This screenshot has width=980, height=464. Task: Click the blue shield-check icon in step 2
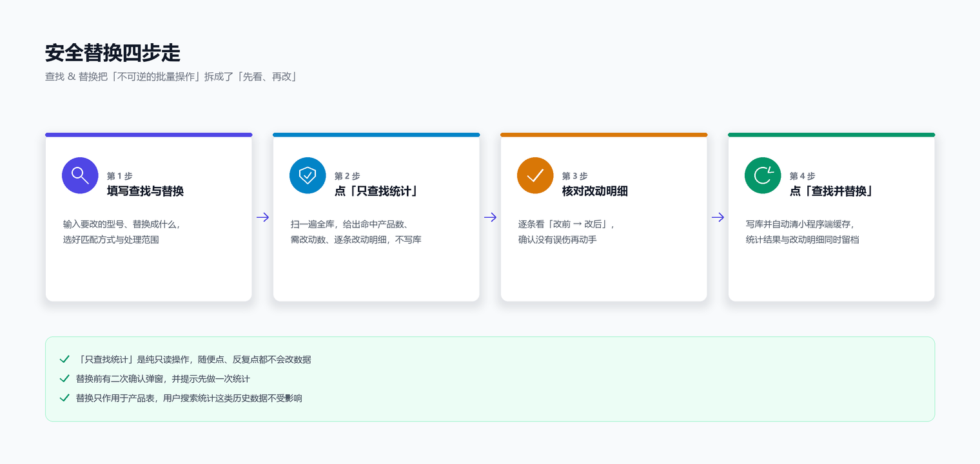pyautogui.click(x=308, y=175)
